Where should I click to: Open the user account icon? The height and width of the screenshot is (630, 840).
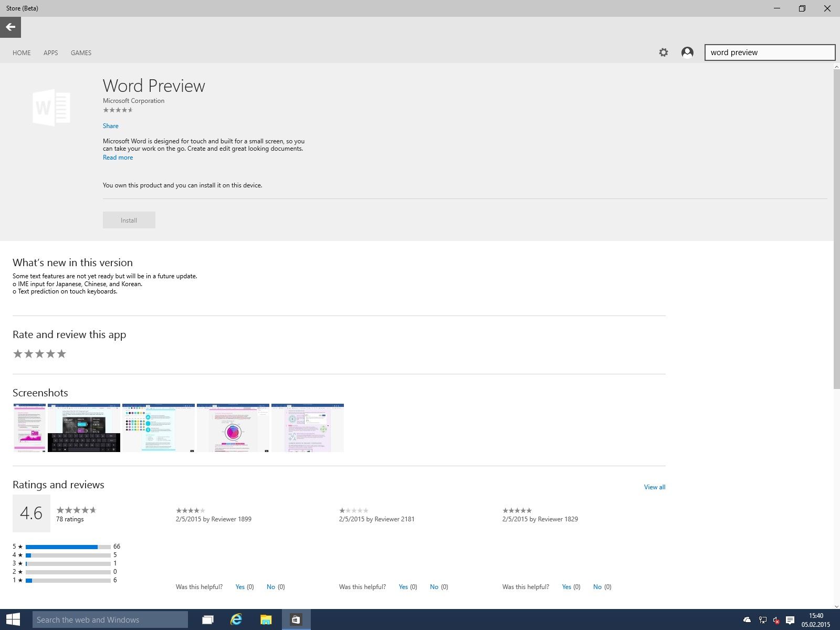(x=687, y=52)
